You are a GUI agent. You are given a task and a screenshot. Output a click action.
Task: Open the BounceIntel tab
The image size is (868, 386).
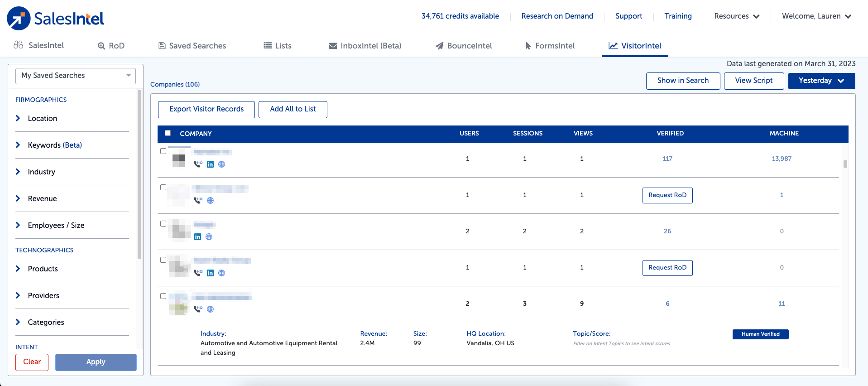464,46
